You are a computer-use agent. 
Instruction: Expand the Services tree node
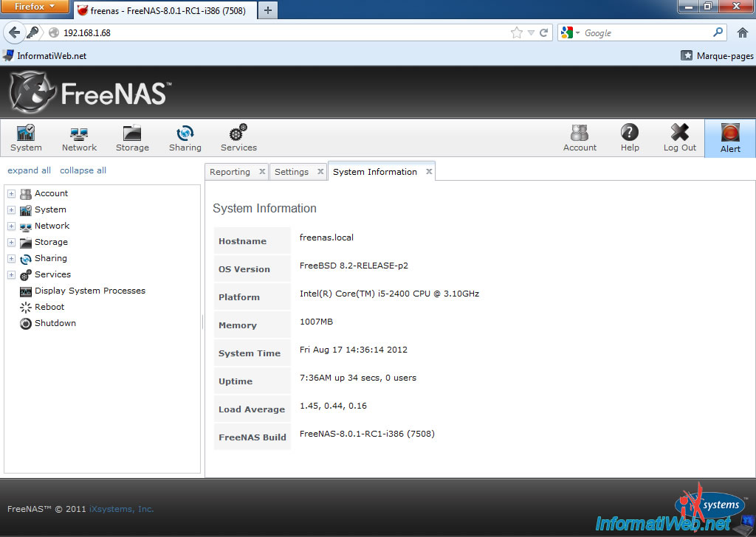pos(12,275)
